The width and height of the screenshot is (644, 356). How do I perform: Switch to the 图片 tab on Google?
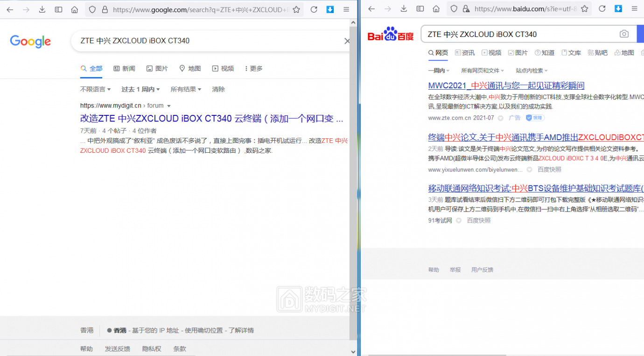click(x=157, y=69)
